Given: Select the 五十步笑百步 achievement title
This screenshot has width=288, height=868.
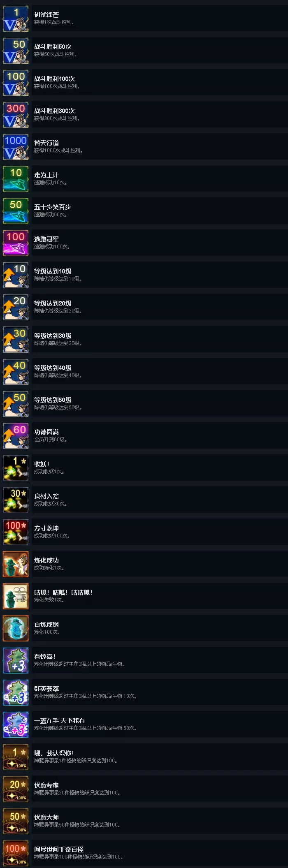Looking at the screenshot, I should (53, 207).
